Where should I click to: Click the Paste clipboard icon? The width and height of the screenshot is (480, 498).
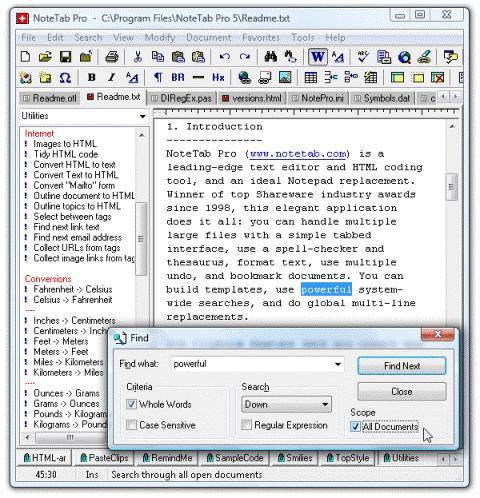[x=178, y=57]
